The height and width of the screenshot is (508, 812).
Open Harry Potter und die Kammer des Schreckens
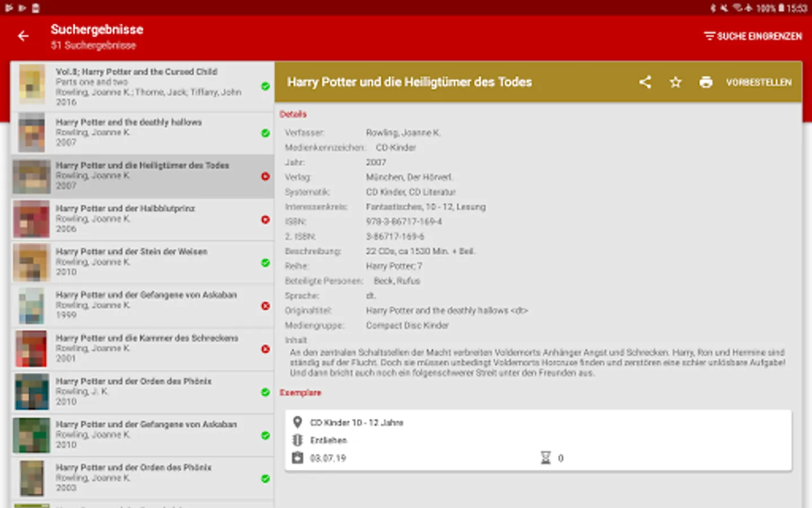(142, 349)
